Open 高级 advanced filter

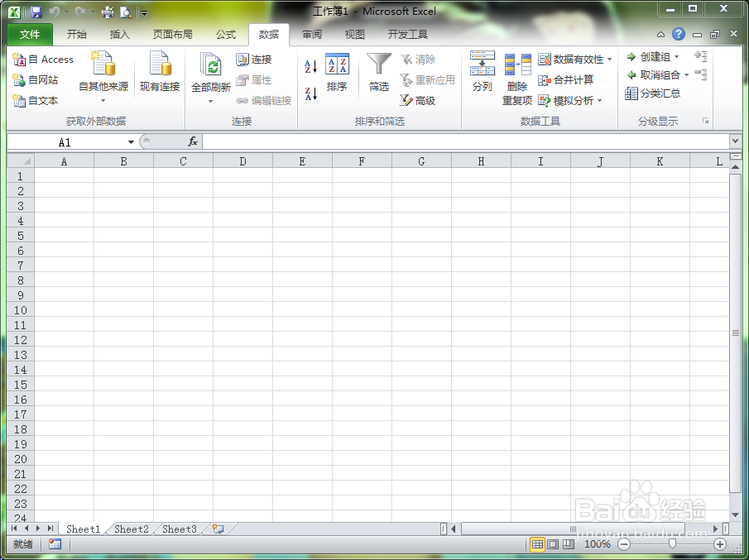(x=417, y=101)
